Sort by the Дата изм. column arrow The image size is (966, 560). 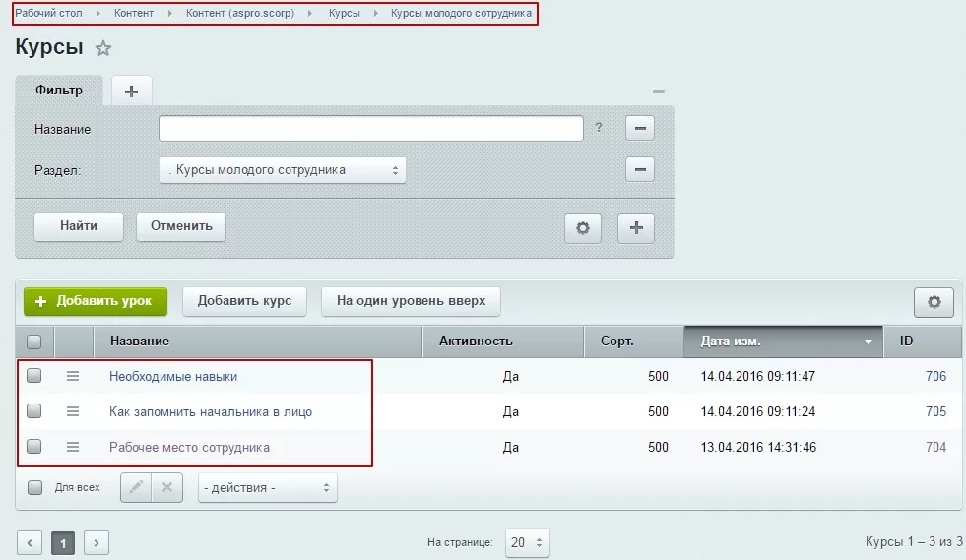pos(869,342)
